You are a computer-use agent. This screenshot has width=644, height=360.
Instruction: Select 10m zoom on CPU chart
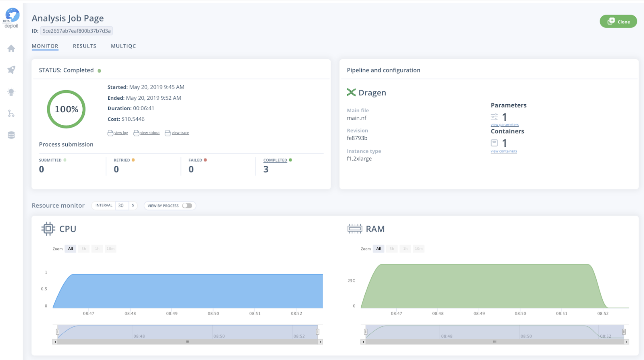pos(110,249)
